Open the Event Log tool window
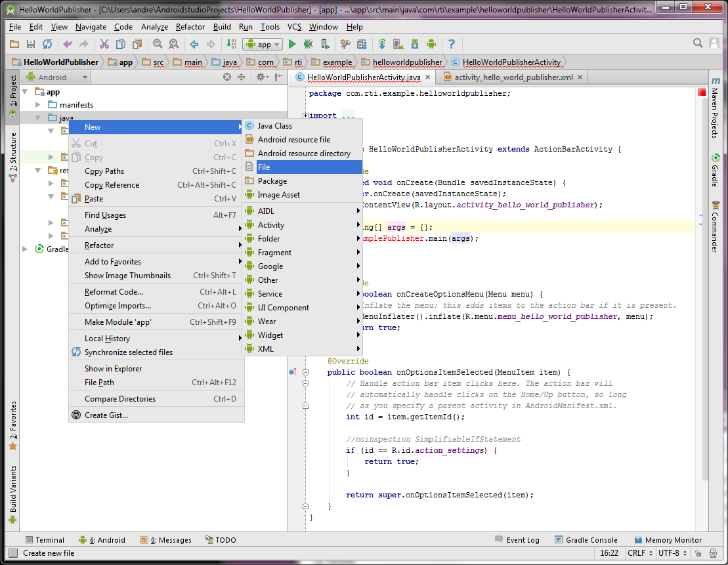The width and height of the screenshot is (728, 565). click(517, 540)
